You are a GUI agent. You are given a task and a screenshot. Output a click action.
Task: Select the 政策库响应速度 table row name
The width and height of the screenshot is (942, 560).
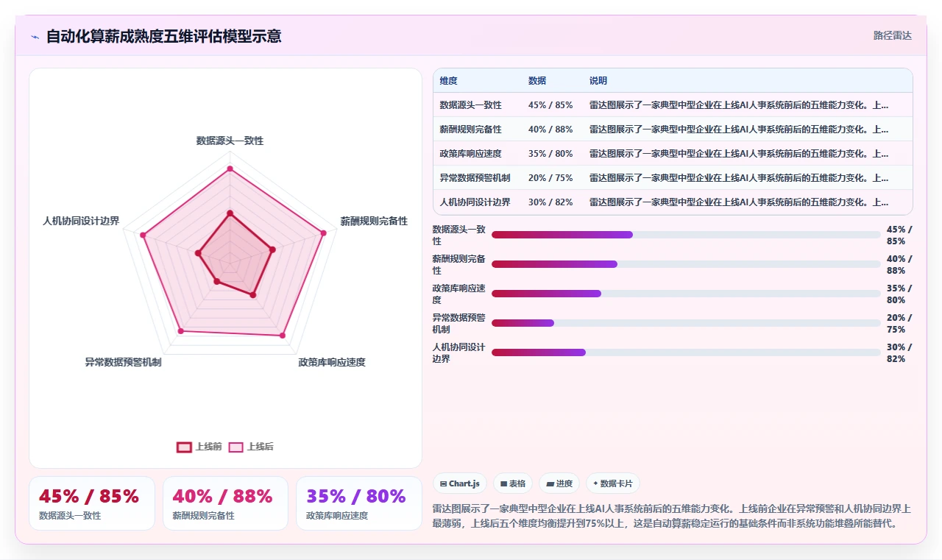pyautogui.click(x=470, y=154)
